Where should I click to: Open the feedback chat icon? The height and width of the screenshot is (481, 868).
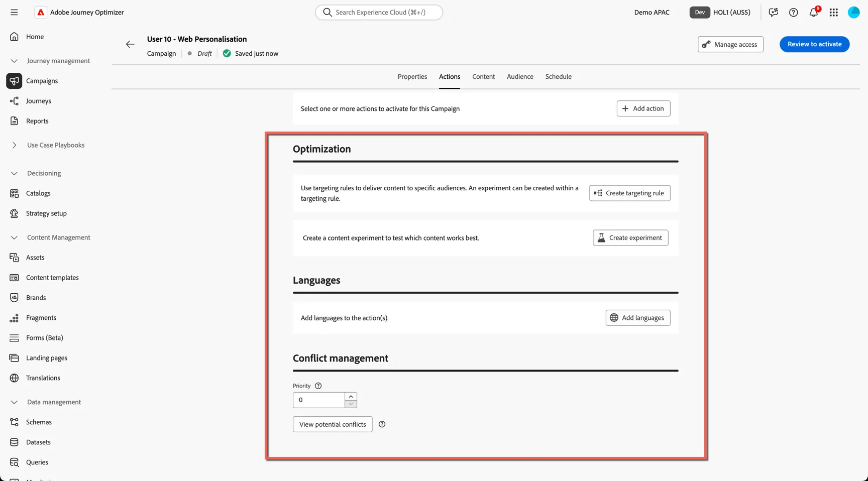[x=773, y=12]
